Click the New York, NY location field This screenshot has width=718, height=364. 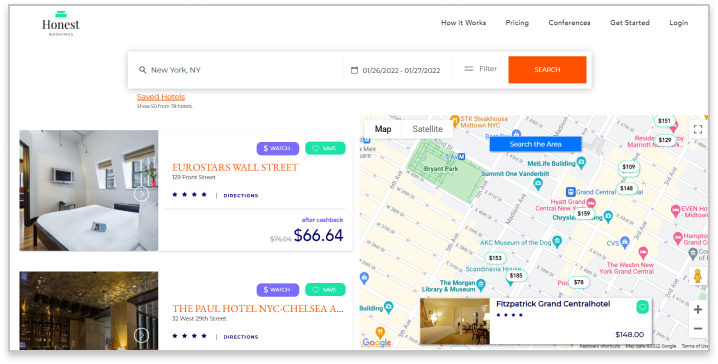click(235, 70)
